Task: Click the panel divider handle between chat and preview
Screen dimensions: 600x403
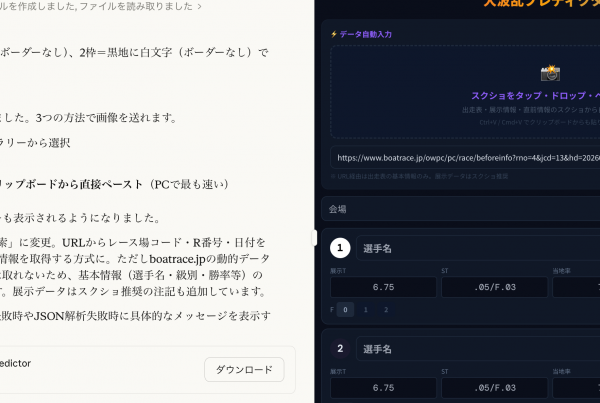Action: [314, 238]
